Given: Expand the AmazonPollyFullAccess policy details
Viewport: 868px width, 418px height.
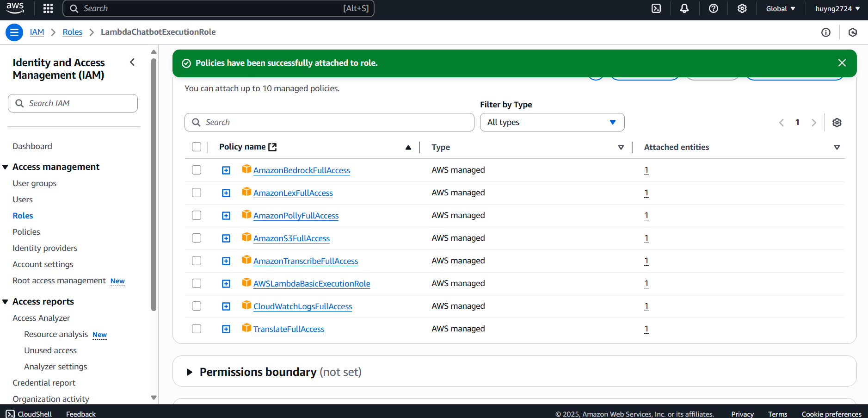Looking at the screenshot, I should pos(226,216).
